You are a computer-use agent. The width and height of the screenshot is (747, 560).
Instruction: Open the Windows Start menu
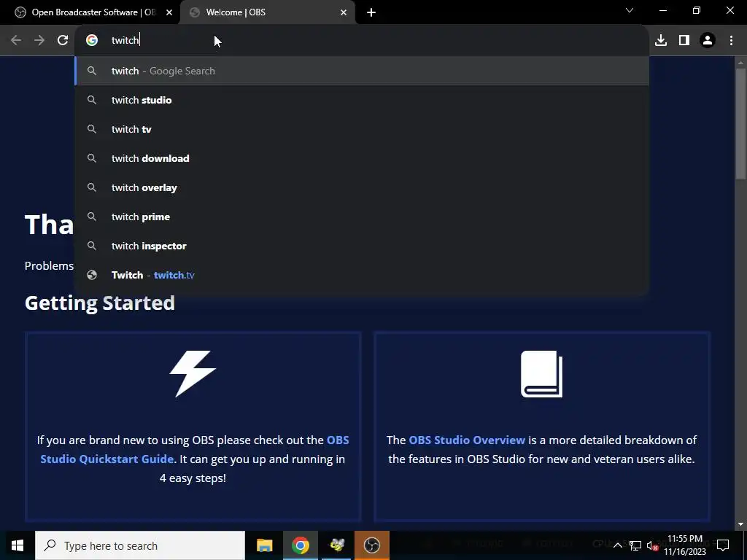18,545
